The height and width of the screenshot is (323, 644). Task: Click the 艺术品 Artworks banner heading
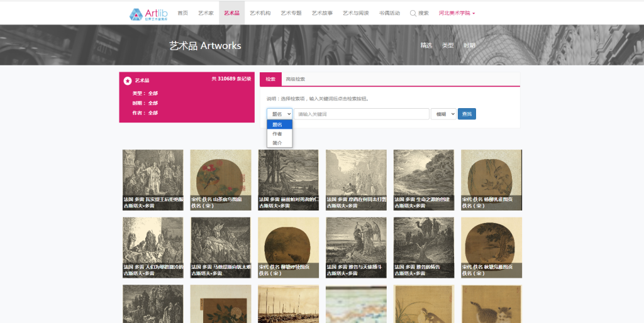tap(205, 45)
